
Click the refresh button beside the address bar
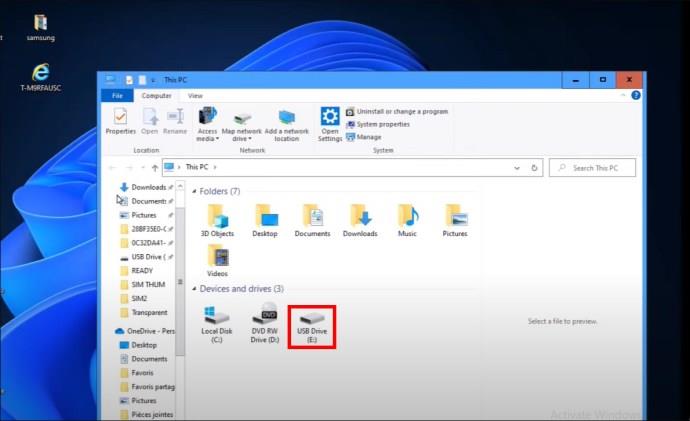[x=534, y=168]
